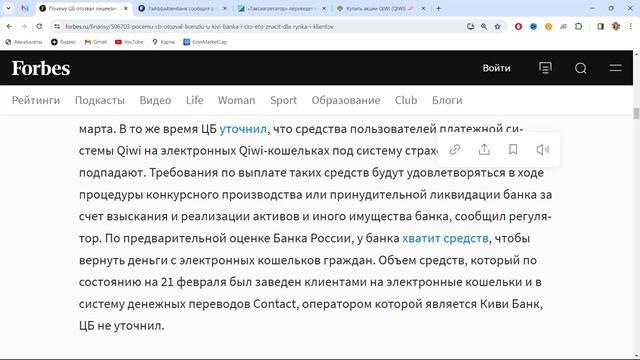The image size is (640, 360).
Task: Click the scrollbar down arrow
Action: (x=636, y=356)
